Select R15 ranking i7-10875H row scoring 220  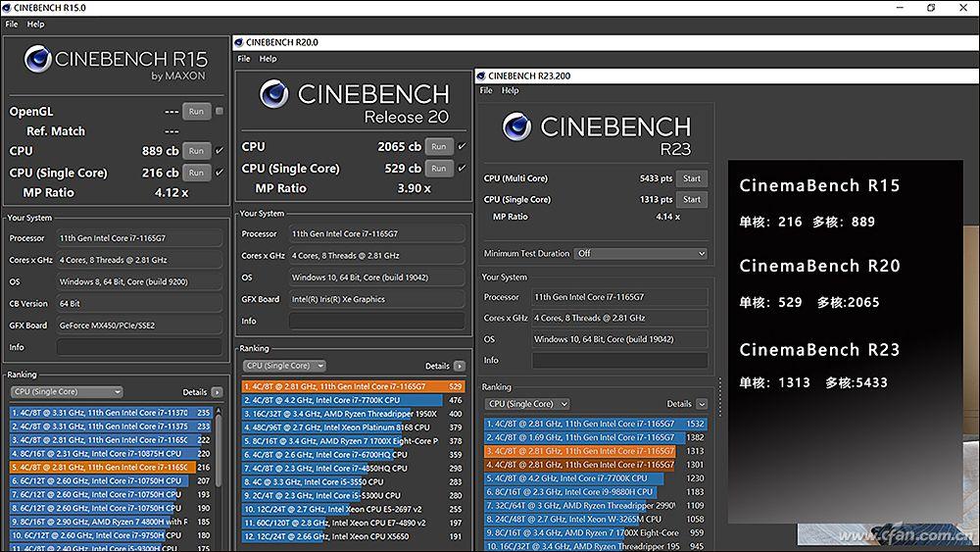111,453
